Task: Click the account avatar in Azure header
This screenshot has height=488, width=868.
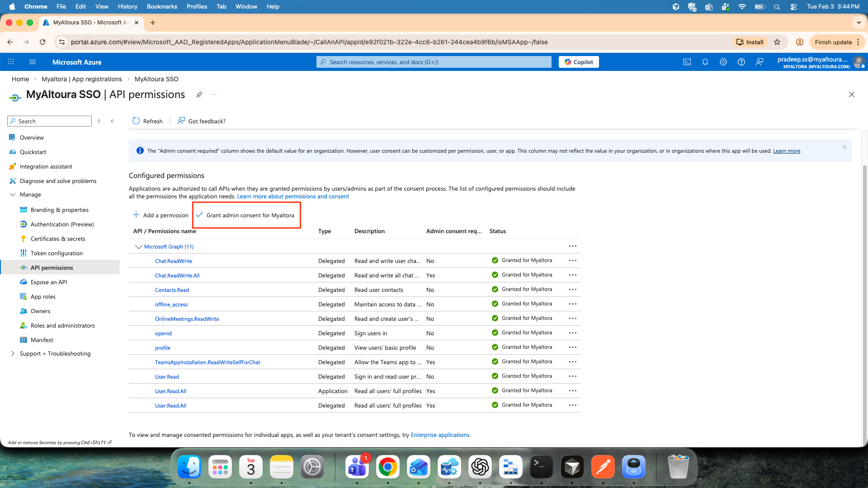Action: (x=859, y=62)
